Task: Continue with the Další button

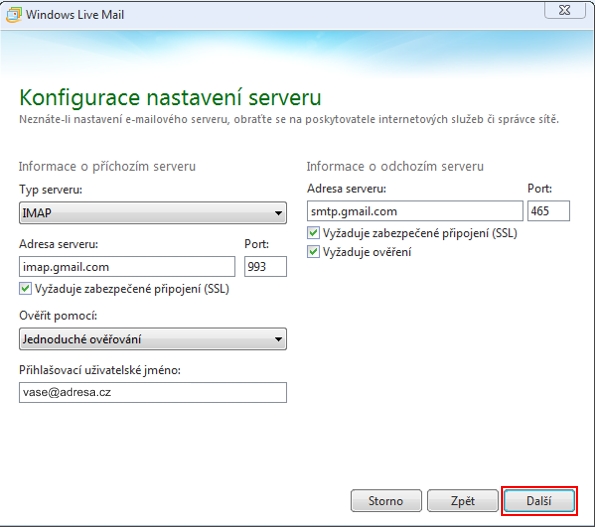Action: tap(539, 501)
